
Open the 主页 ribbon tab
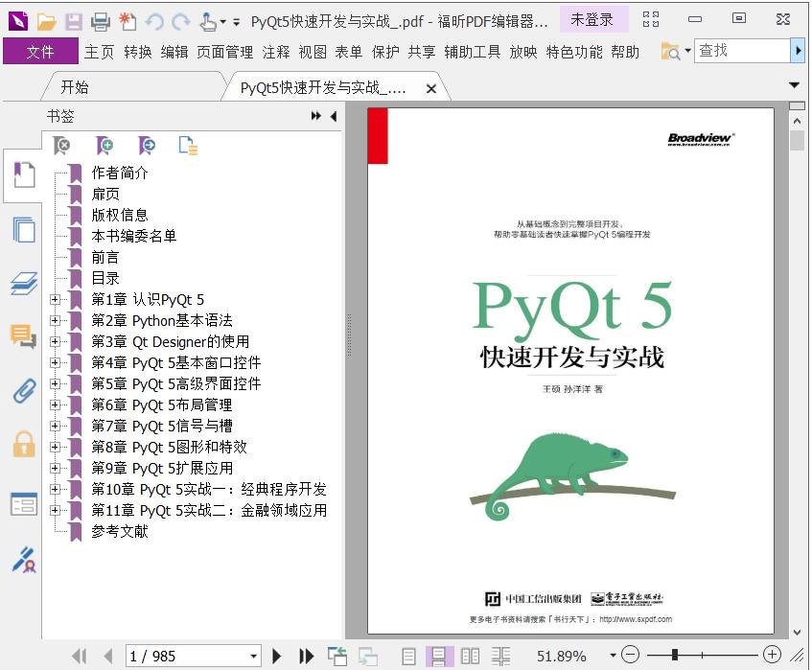[99, 52]
